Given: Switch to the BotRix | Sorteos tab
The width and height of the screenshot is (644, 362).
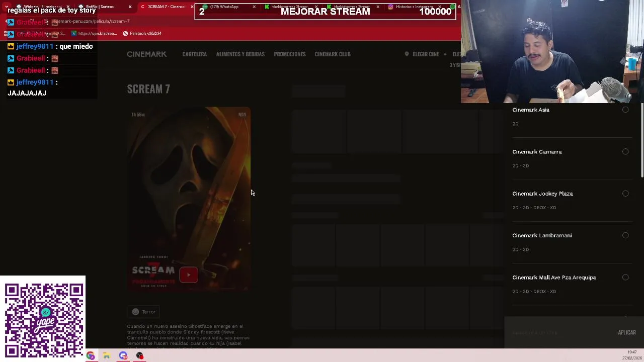Looking at the screenshot, I should (103, 7).
